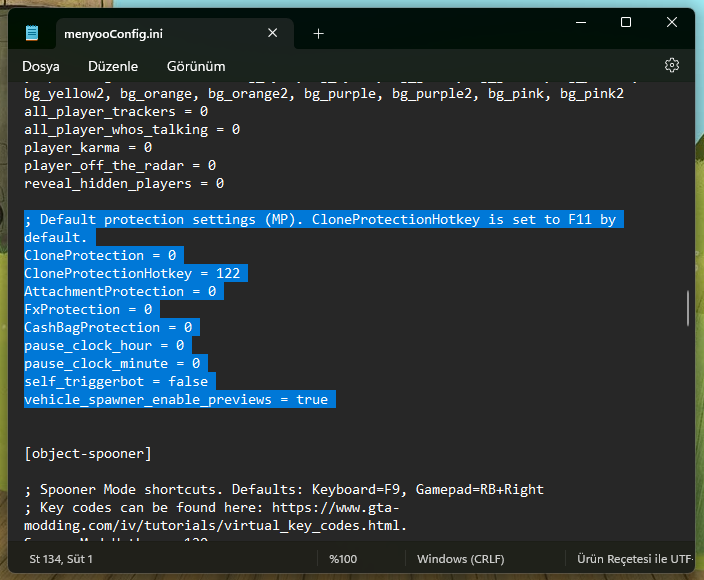Click the St 134, Süt 1 position indicator

pyautogui.click(x=61, y=559)
